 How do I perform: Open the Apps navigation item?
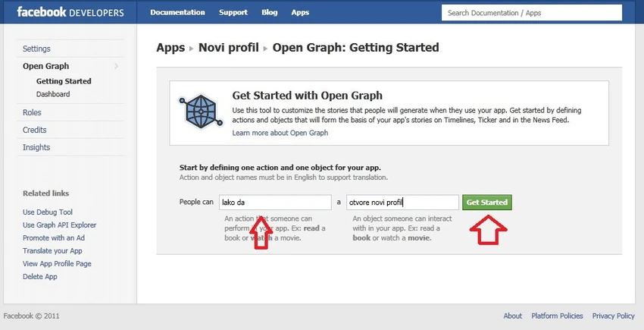click(300, 12)
